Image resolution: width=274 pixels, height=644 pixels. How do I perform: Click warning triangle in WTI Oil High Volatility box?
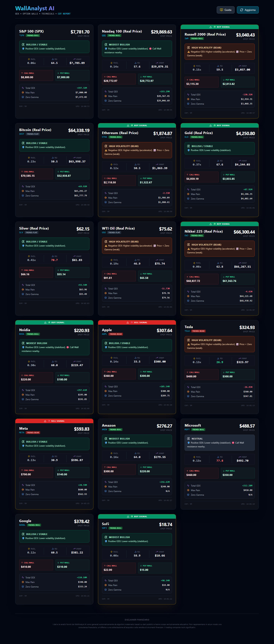click(106, 246)
